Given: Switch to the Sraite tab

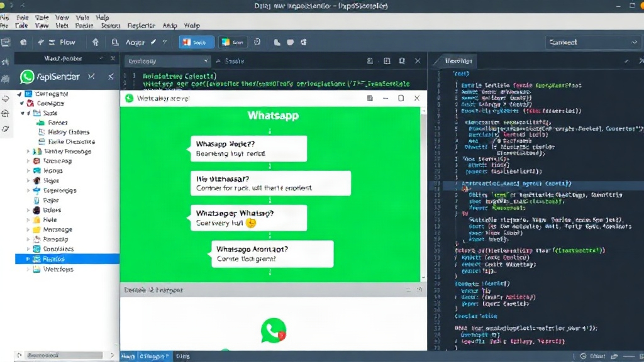Looking at the screenshot, I should (230, 61).
